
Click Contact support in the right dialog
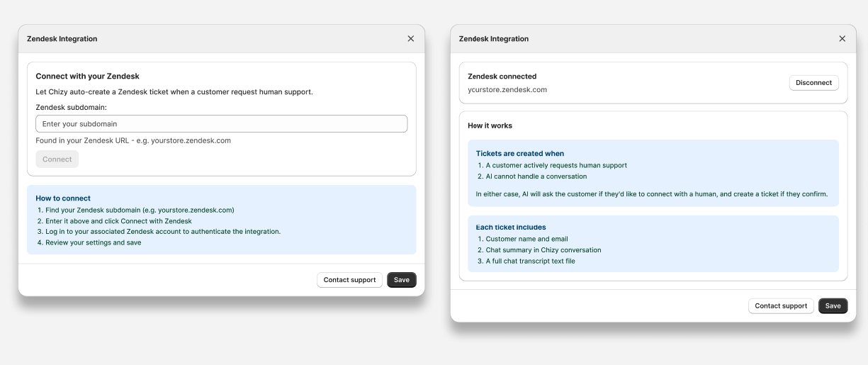pos(781,306)
